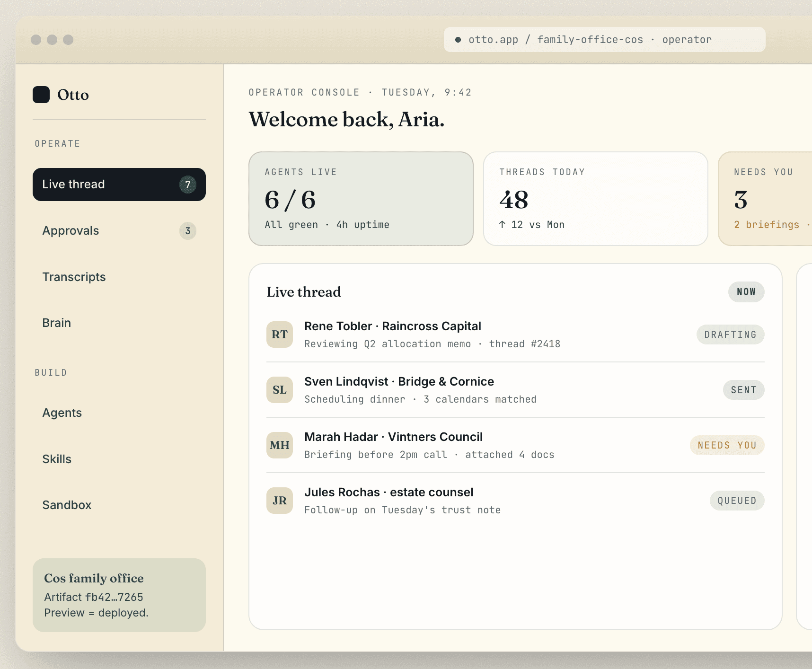
Task: Open the Live thread sidebar item
Action: [119, 185]
